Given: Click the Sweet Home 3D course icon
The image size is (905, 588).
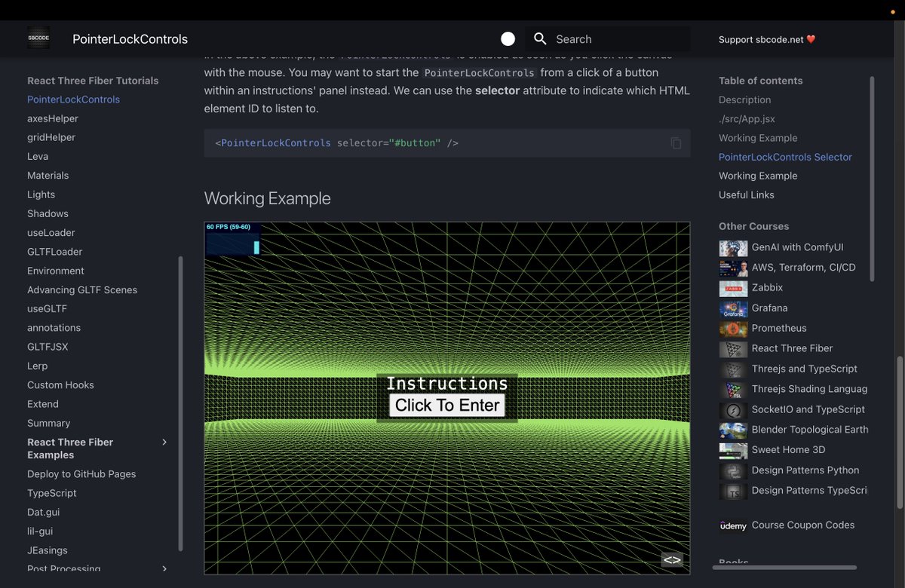Looking at the screenshot, I should pyautogui.click(x=733, y=450).
